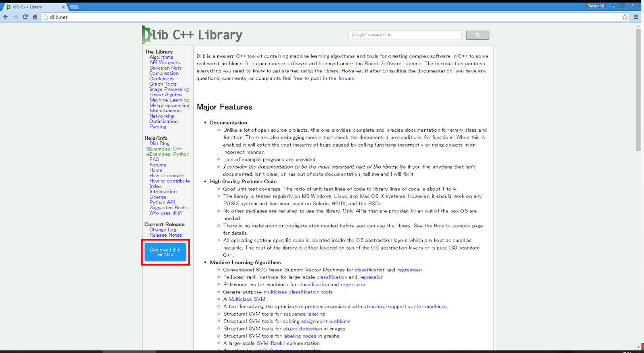Follow the introduction link in the intro paragraph
The image size is (644, 353).
tap(449, 64)
